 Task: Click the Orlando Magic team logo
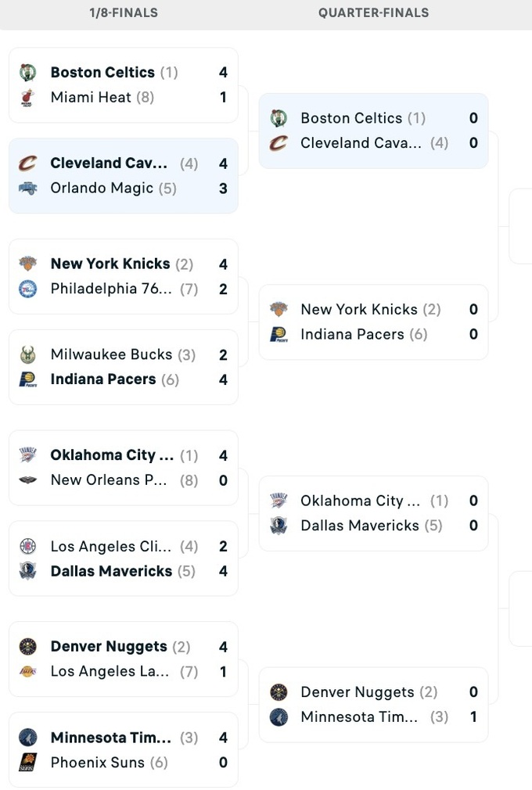coord(28,189)
